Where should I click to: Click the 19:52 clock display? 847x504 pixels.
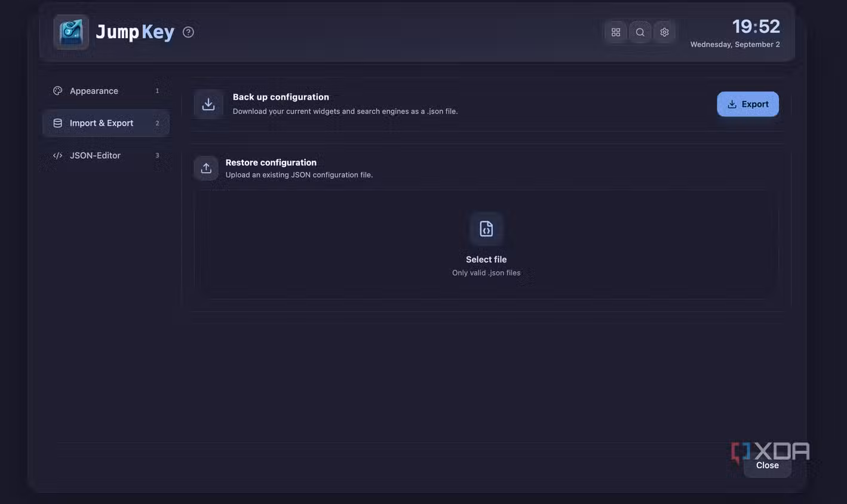click(756, 26)
